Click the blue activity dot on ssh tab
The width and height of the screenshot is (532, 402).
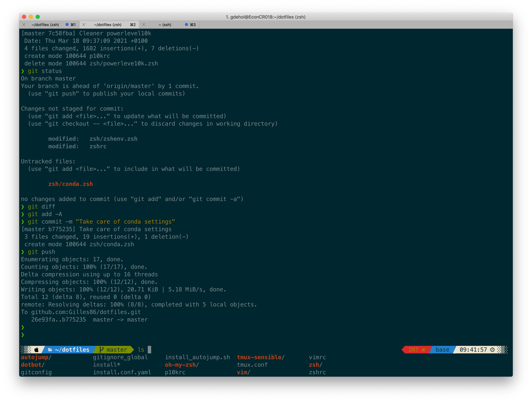pos(186,24)
